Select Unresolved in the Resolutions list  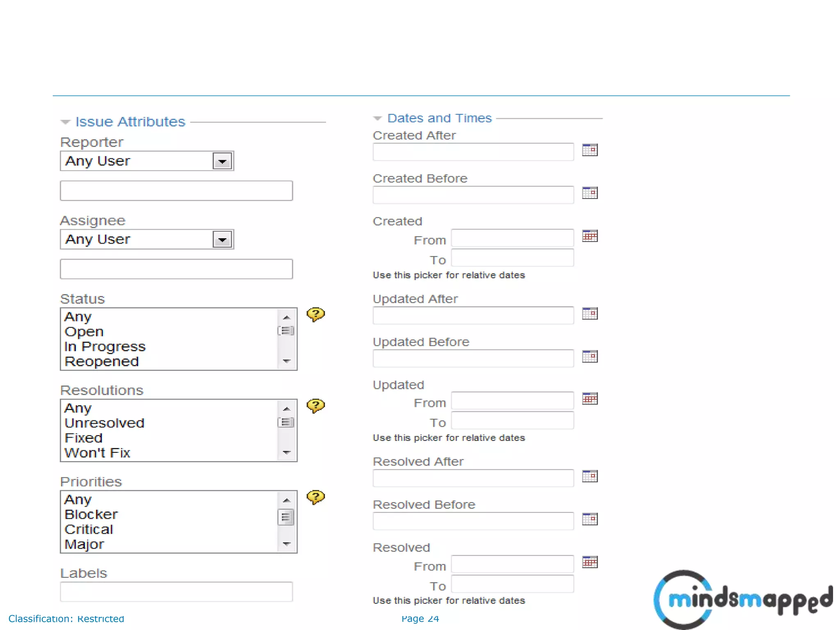pos(105,423)
